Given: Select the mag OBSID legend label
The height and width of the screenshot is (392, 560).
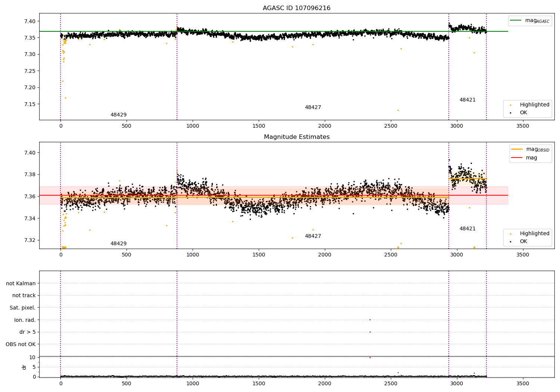Looking at the screenshot, I should (538, 149).
